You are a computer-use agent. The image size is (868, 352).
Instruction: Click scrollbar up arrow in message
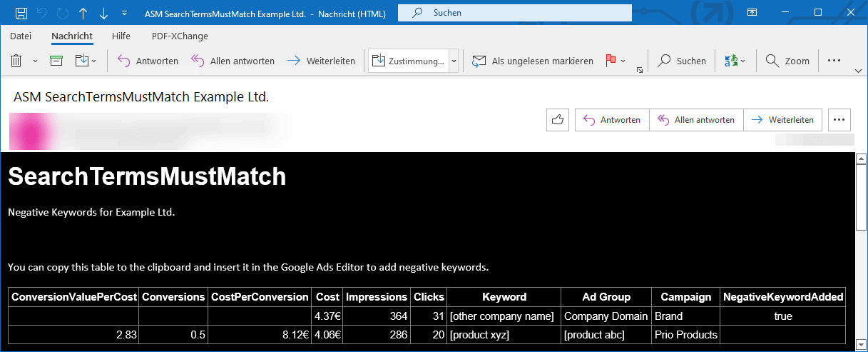(x=861, y=159)
